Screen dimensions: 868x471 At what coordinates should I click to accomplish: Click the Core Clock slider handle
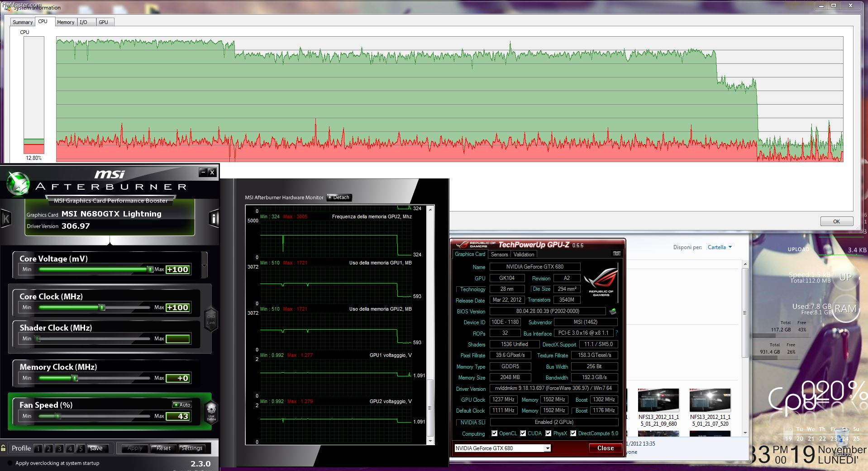click(x=102, y=308)
